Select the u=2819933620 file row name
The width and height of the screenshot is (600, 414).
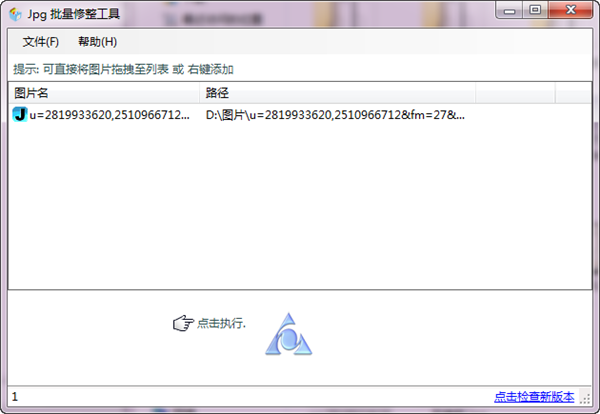click(x=109, y=115)
